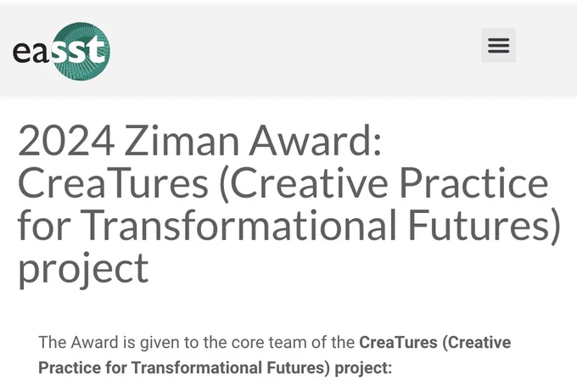Click the word 'project' ending the headline
The width and height of the screenshot is (577, 392).
point(83,270)
